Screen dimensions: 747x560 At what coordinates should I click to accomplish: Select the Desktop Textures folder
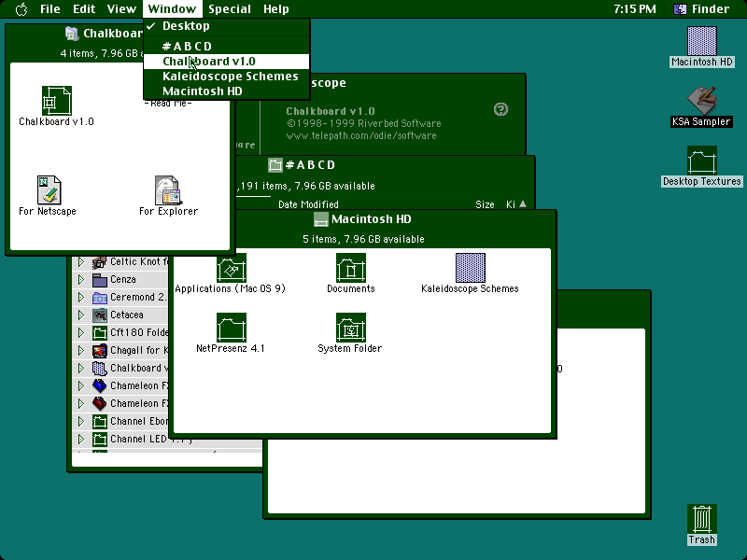702,161
